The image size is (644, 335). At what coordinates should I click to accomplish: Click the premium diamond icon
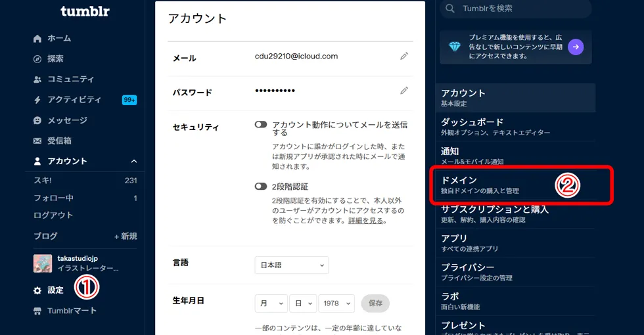pyautogui.click(x=455, y=47)
